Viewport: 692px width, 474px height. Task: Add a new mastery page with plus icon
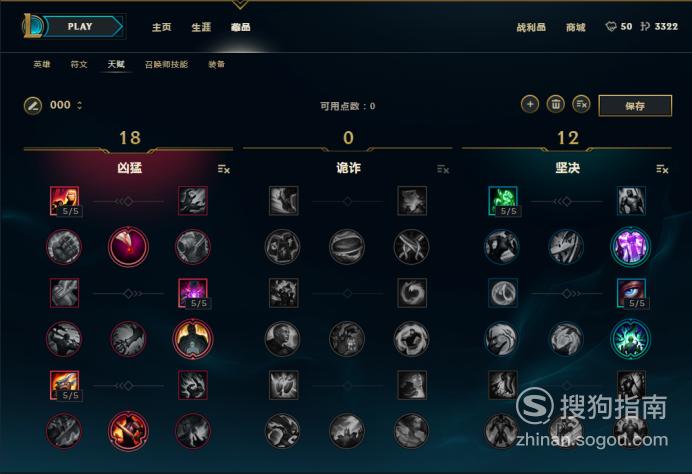tap(530, 105)
